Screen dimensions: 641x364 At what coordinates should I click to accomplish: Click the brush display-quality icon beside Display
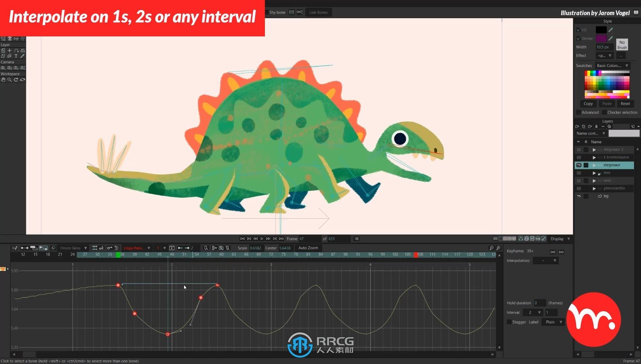[x=544, y=239]
